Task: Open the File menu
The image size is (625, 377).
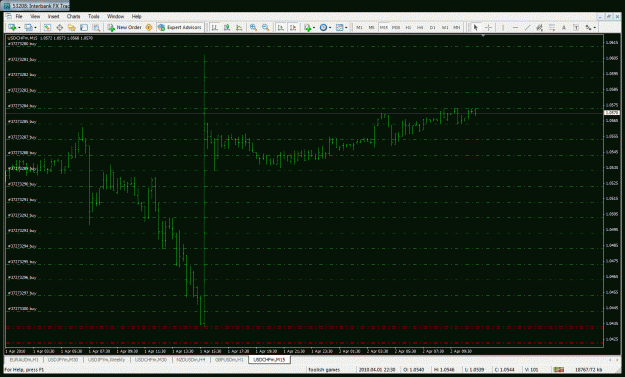Action: click(x=19, y=16)
